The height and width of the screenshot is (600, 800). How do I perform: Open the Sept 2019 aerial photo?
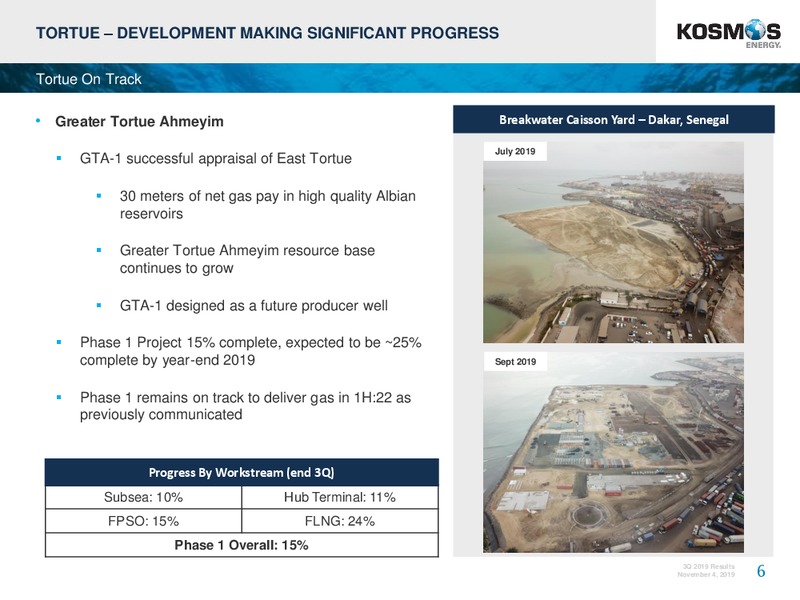(613, 453)
